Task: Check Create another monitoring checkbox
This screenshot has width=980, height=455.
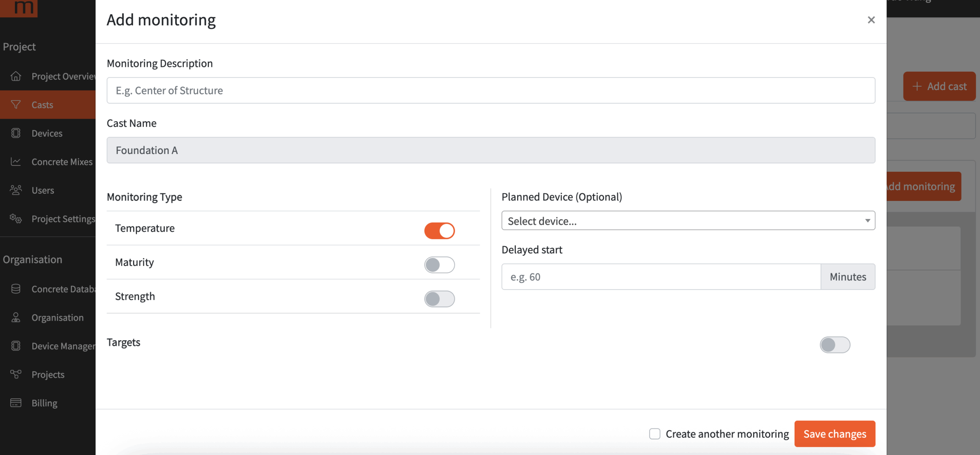Action: point(654,434)
